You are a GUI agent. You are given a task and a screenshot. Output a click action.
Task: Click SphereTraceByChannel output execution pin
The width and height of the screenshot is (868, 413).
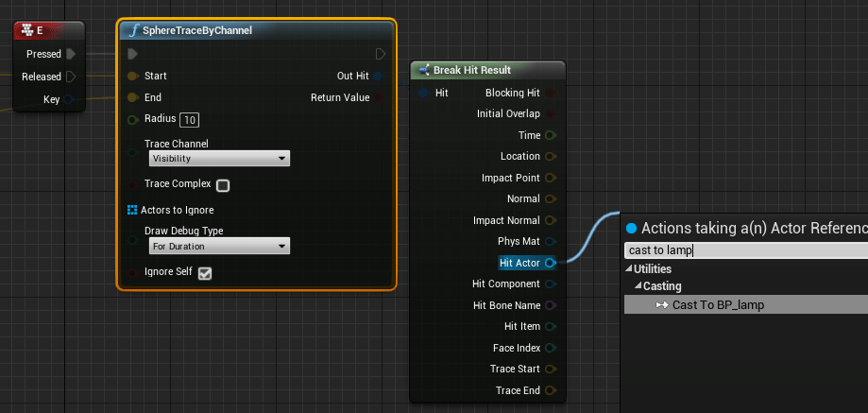coord(381,54)
